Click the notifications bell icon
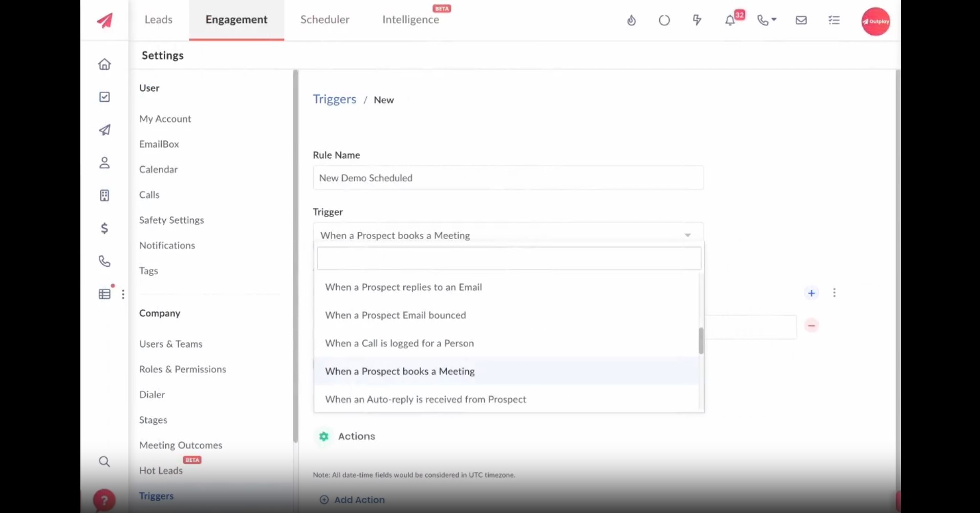Image resolution: width=980 pixels, height=513 pixels. click(x=730, y=20)
